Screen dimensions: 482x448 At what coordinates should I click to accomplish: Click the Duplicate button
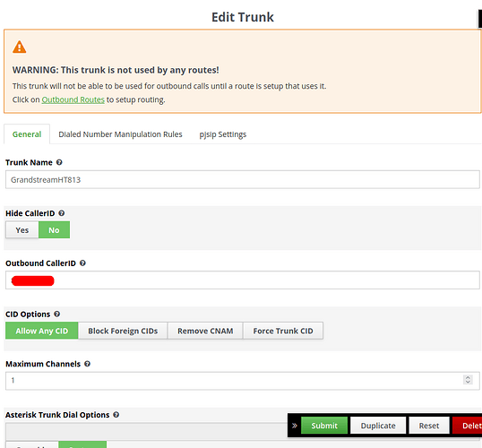[x=378, y=426]
